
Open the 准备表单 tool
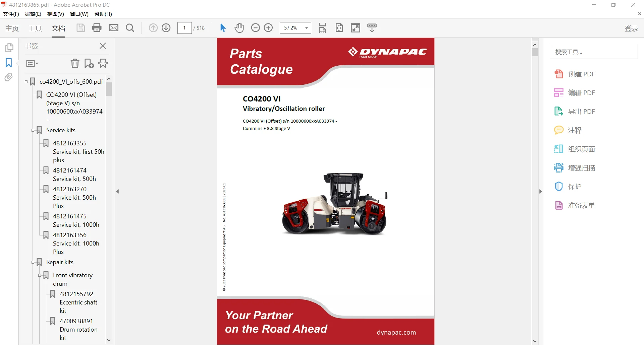pos(575,205)
